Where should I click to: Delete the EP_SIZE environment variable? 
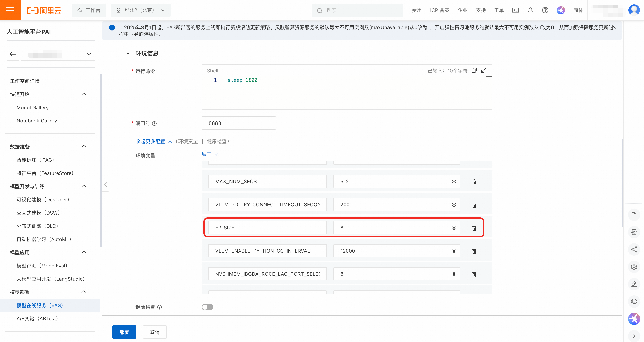click(x=474, y=228)
